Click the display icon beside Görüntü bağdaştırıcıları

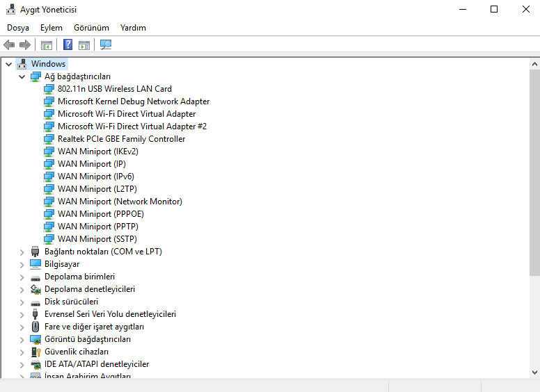pyautogui.click(x=35, y=339)
